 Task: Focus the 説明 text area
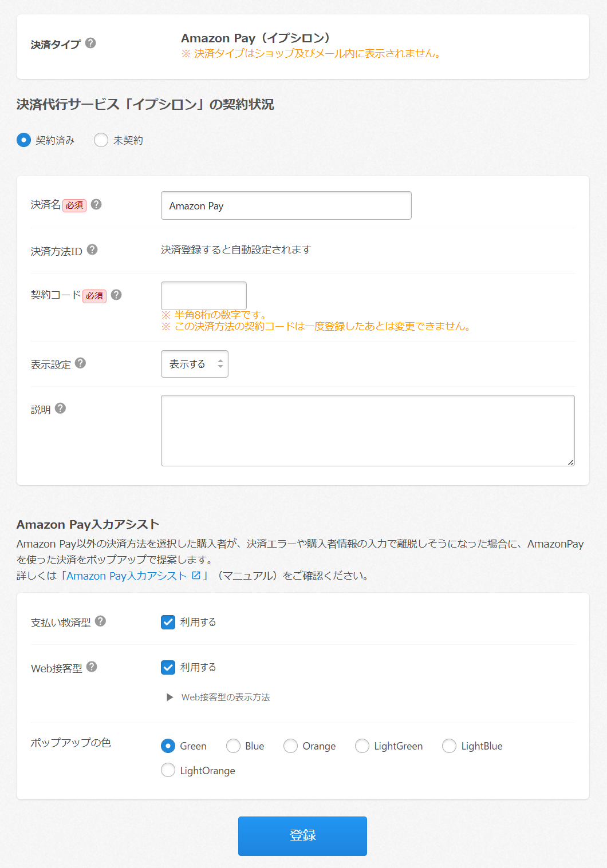click(368, 430)
